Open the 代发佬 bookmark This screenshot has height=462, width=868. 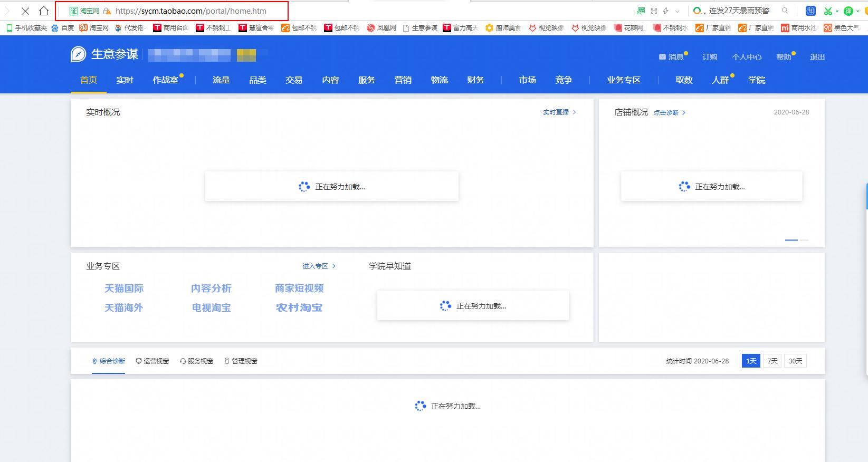pyautogui.click(x=129, y=27)
